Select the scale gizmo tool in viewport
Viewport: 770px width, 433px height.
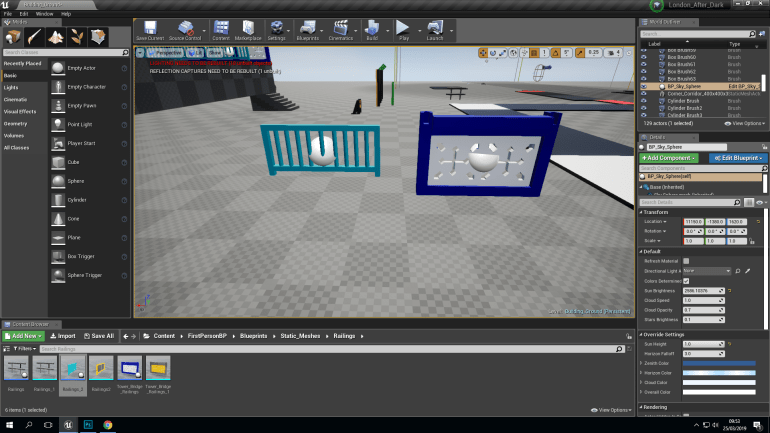pos(502,53)
